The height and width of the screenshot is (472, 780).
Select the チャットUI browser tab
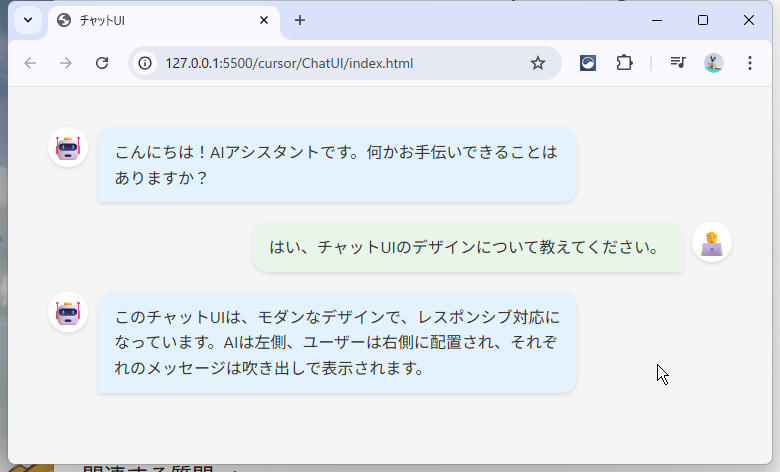pos(150,20)
